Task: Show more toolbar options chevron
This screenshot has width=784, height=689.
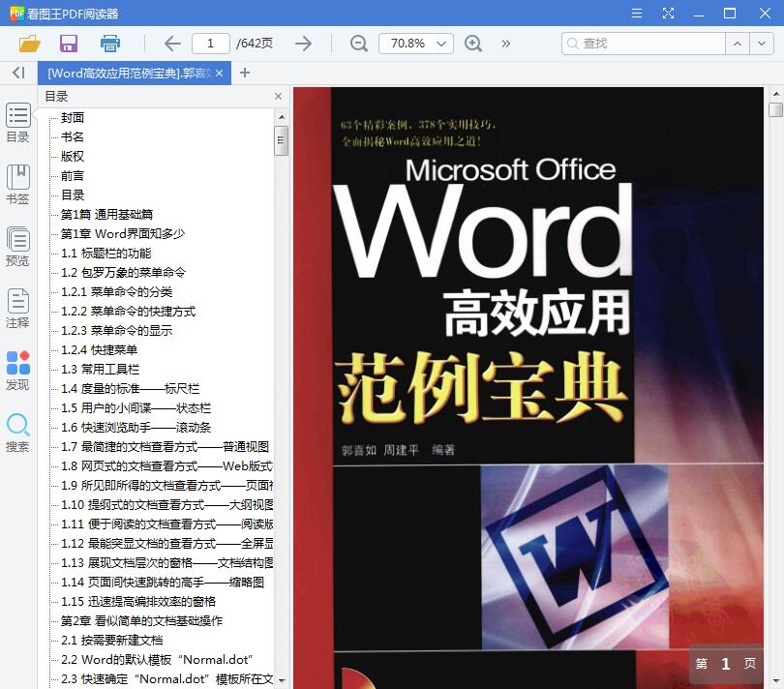Action: [x=506, y=44]
